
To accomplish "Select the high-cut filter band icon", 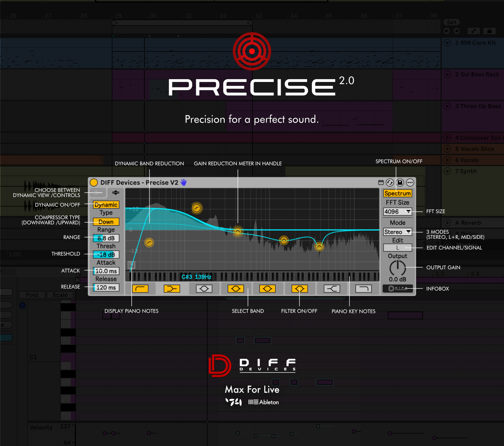I will click(363, 288).
